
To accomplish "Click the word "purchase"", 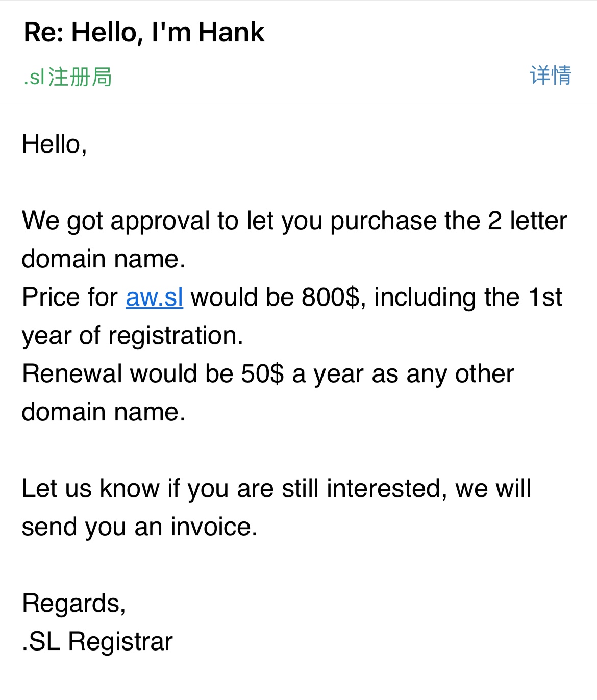I will [383, 221].
